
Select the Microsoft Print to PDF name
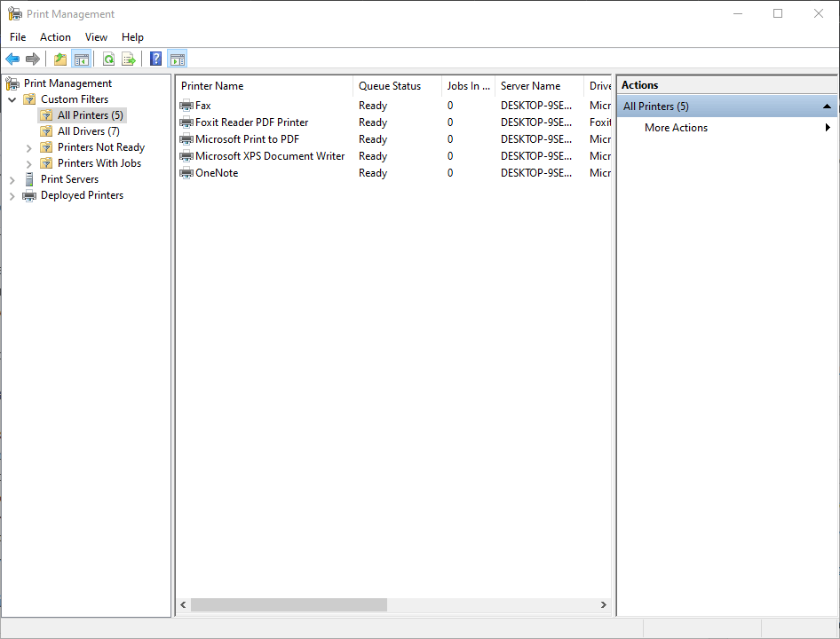point(247,139)
